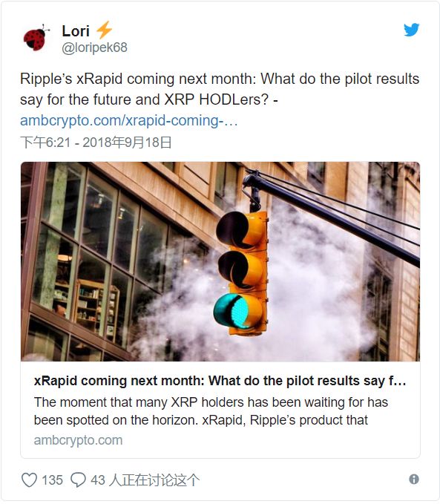Click the tweet text about Ripple's xRapid
The height and width of the screenshot is (504, 440).
[220, 89]
